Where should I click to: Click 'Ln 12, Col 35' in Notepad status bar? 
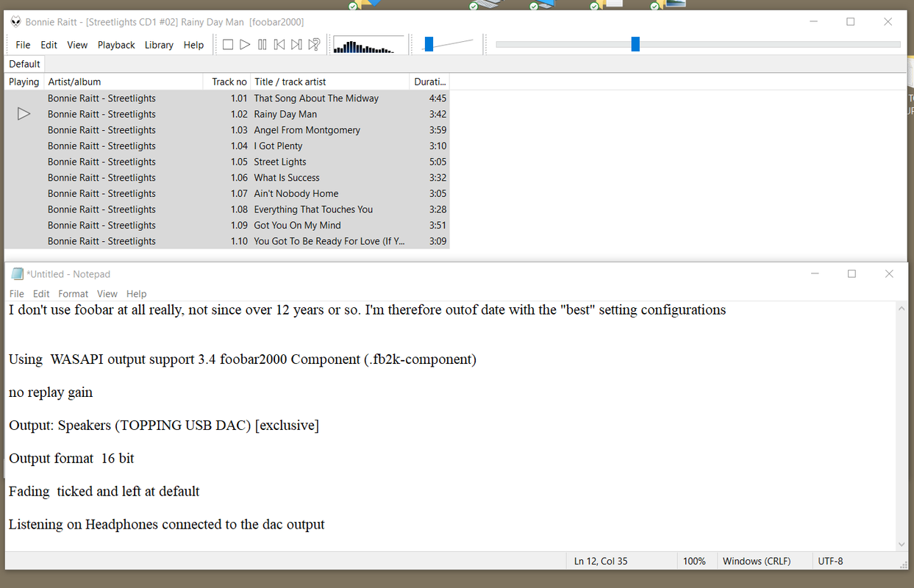601,561
